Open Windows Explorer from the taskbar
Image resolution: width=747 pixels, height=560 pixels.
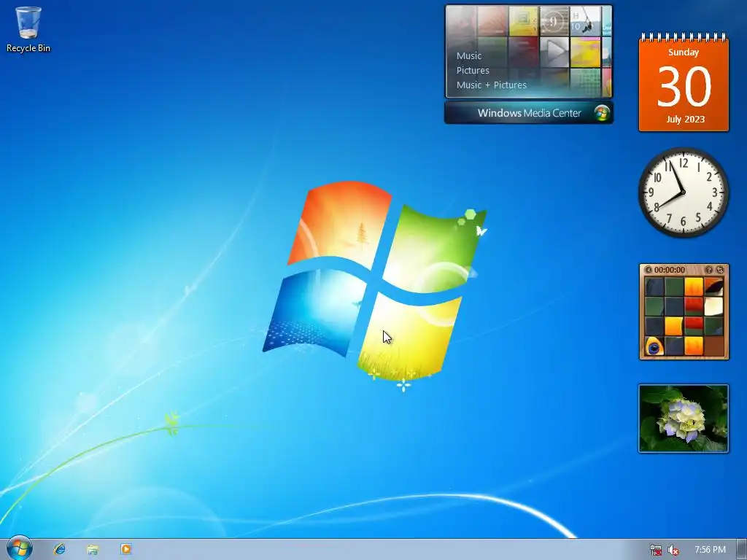(93, 550)
